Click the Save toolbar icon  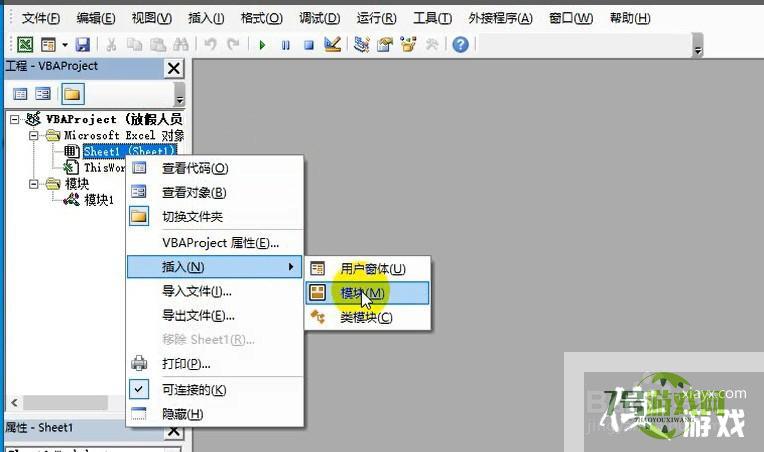(x=83, y=45)
